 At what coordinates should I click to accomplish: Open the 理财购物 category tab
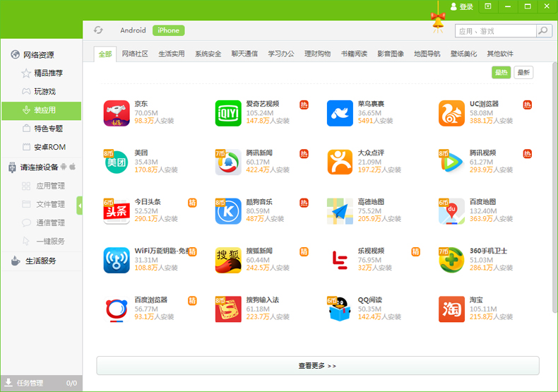(x=317, y=54)
